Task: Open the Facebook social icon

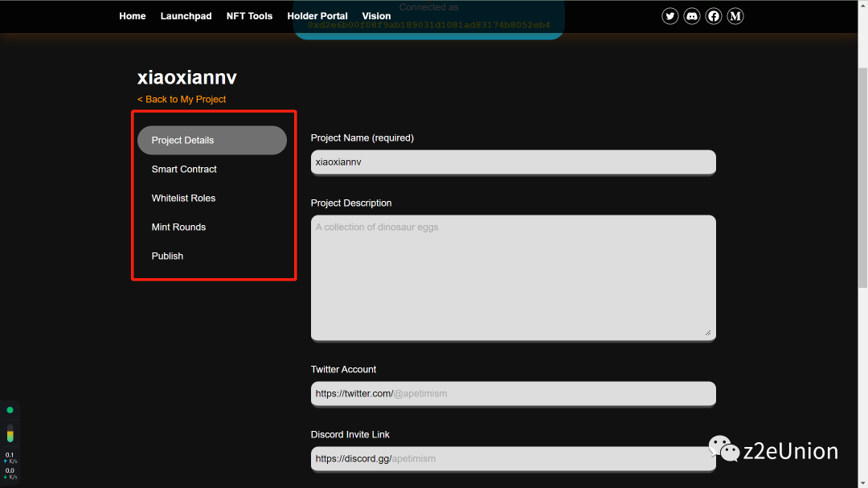Action: click(x=714, y=16)
